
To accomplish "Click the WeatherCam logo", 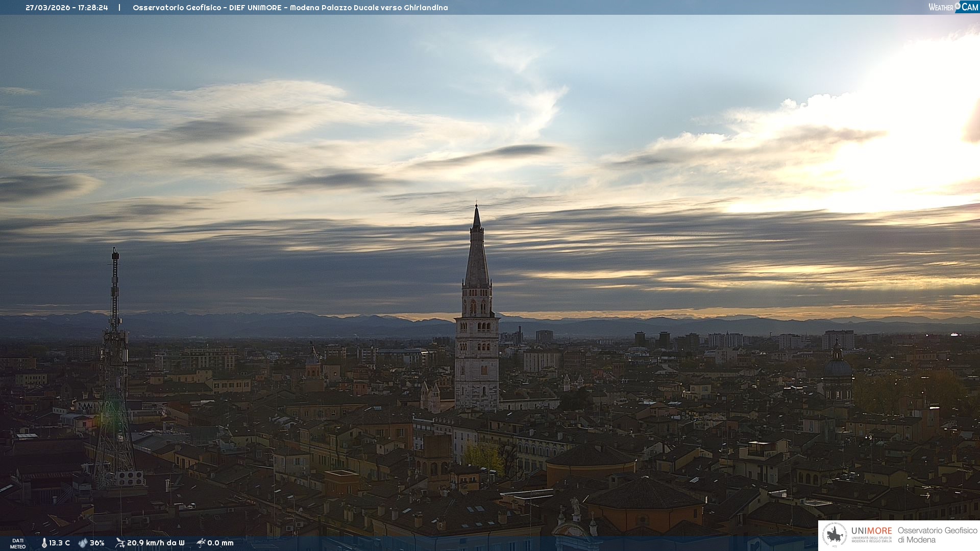I will point(953,7).
